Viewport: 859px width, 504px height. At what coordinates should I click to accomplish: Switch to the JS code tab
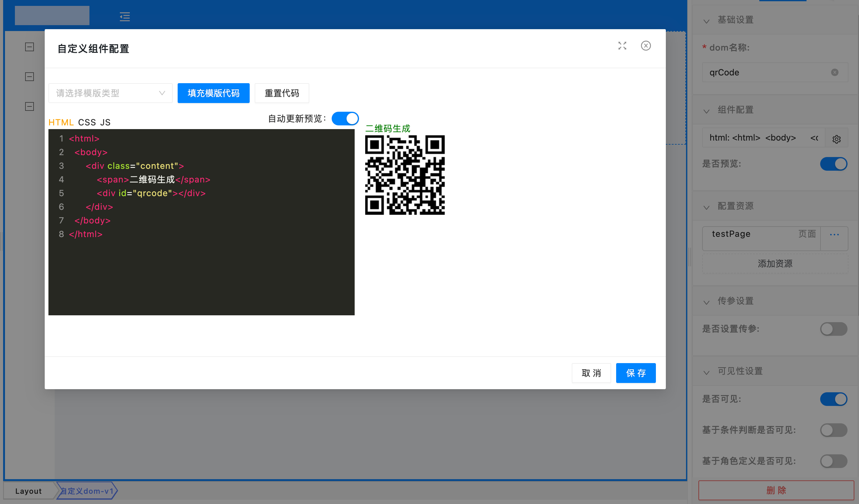point(105,122)
